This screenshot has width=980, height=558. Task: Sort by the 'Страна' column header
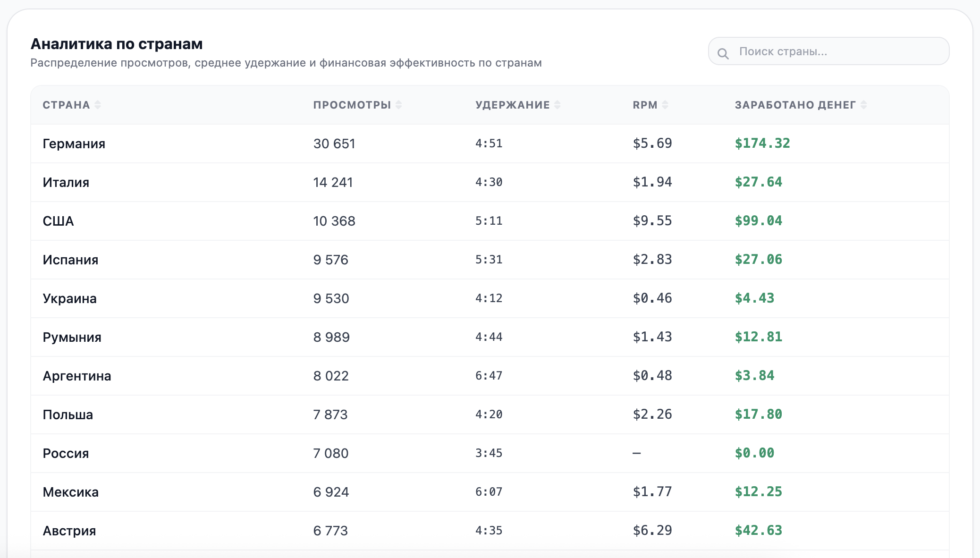pyautogui.click(x=72, y=105)
